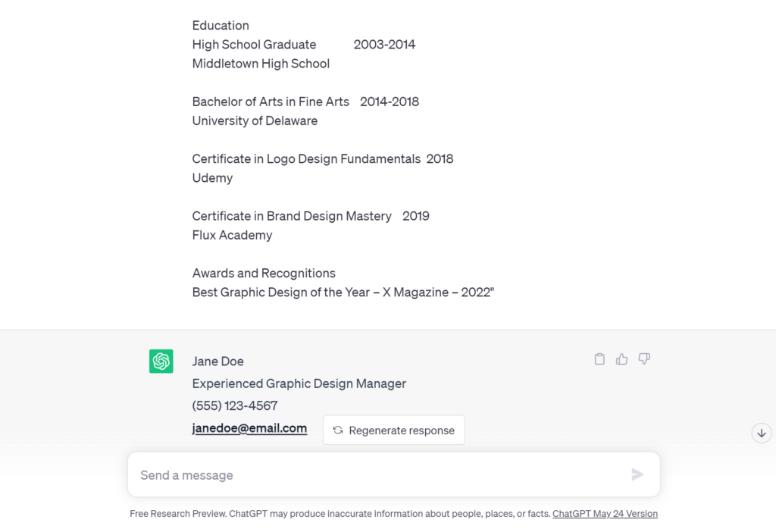The width and height of the screenshot is (776, 532).
Task: Click the 'High School Graduate' line
Action: (254, 45)
